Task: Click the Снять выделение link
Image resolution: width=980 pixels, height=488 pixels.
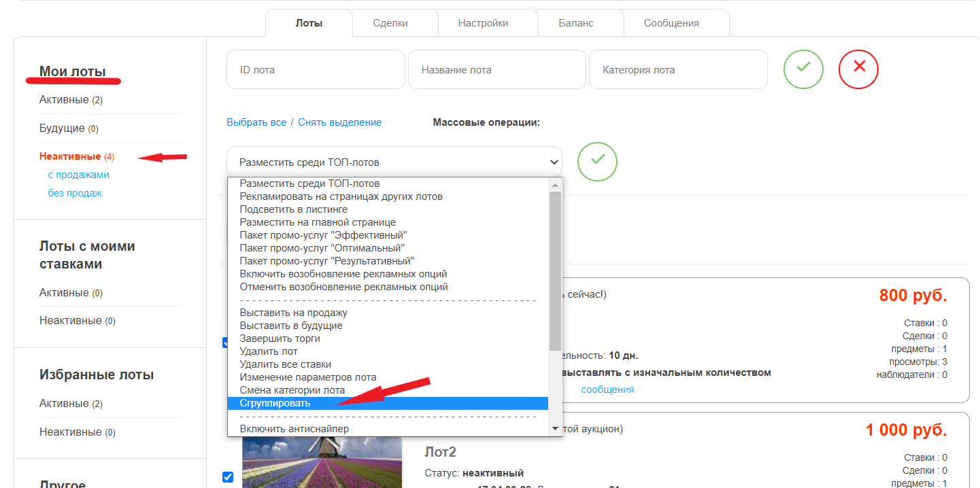Action: tap(339, 122)
